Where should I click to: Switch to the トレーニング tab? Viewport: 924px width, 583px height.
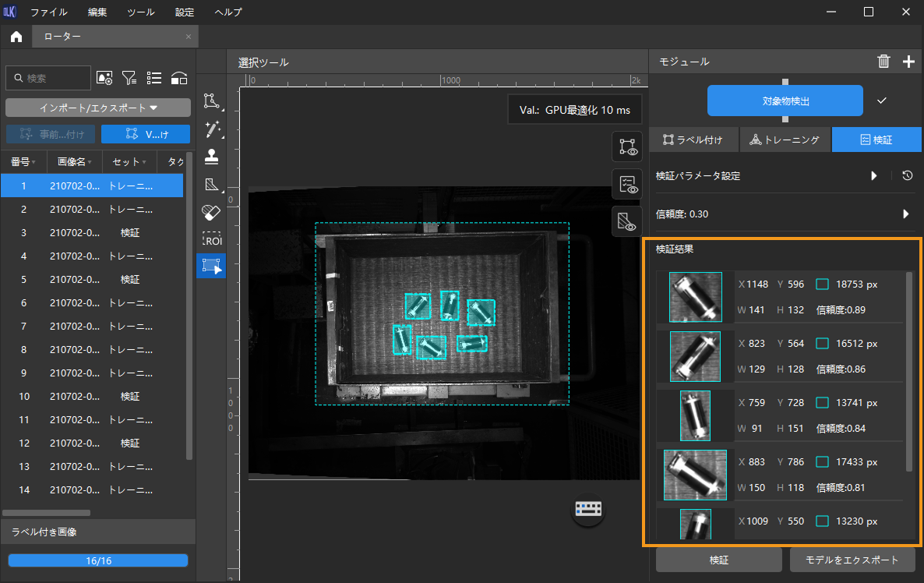pyautogui.click(x=785, y=140)
